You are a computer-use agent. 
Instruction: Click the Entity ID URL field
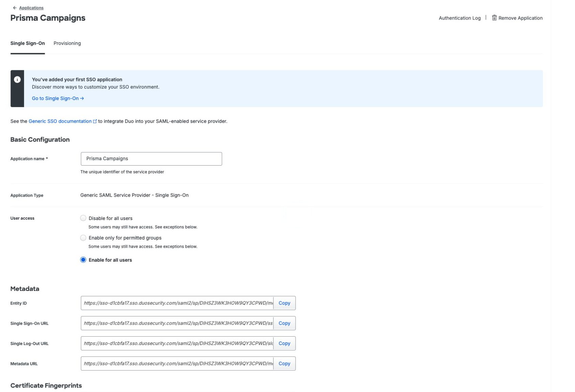pos(177,303)
